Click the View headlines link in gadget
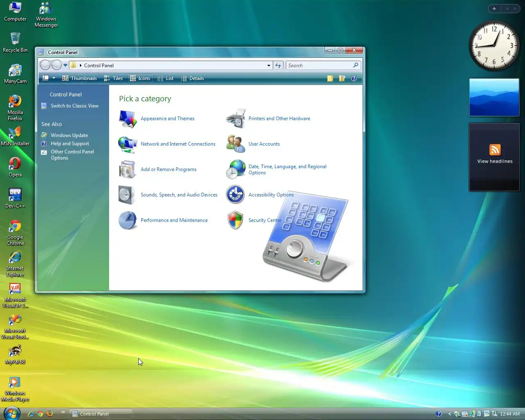This screenshot has width=525, height=420. [495, 161]
